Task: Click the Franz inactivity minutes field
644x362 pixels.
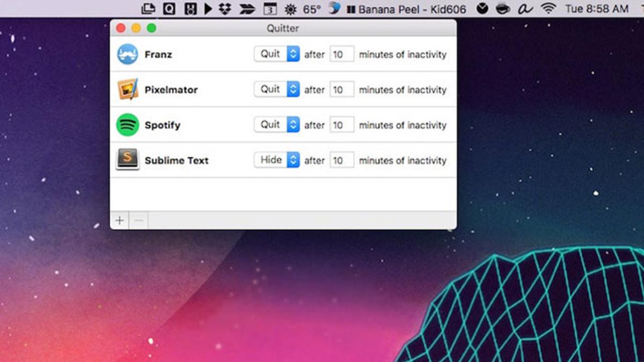Action: coord(341,54)
